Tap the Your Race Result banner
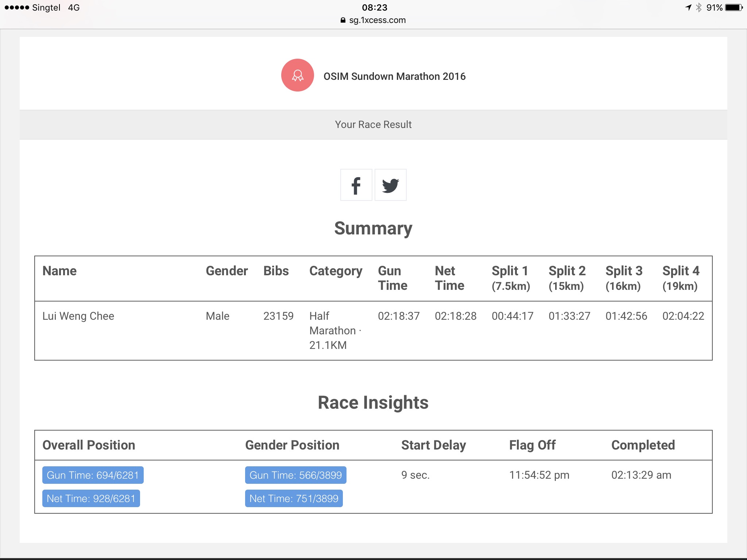The image size is (747, 560). (373, 125)
